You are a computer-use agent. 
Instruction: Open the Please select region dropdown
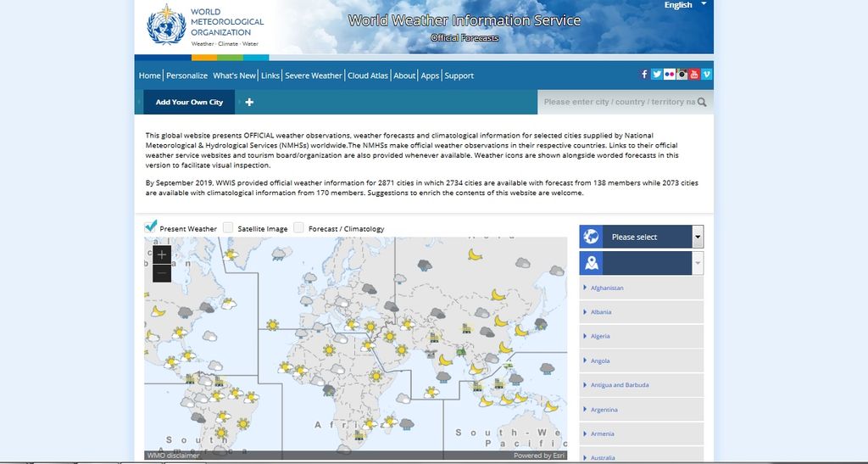642,237
